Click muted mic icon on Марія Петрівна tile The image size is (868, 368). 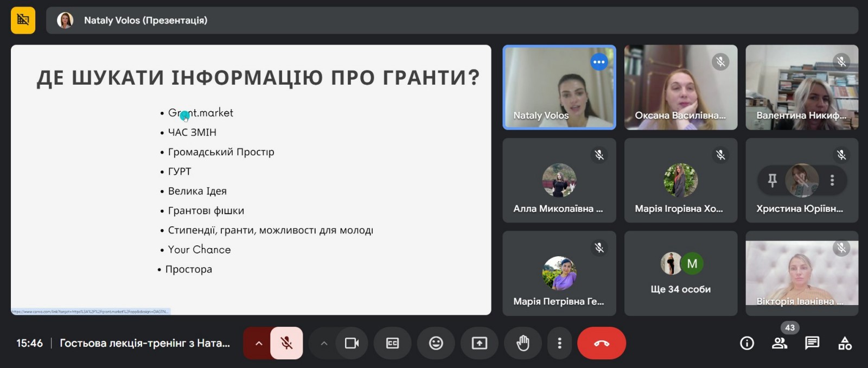599,248
